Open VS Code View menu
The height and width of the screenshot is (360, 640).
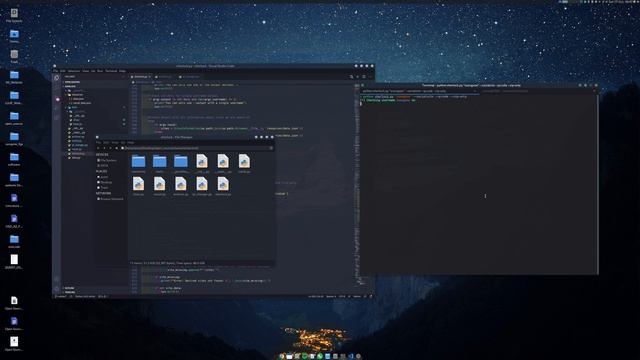point(85,71)
